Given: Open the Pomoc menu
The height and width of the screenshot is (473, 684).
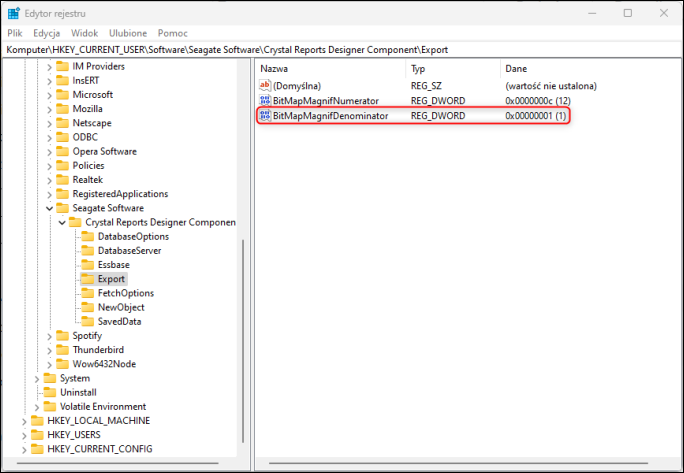Looking at the screenshot, I should (173, 33).
